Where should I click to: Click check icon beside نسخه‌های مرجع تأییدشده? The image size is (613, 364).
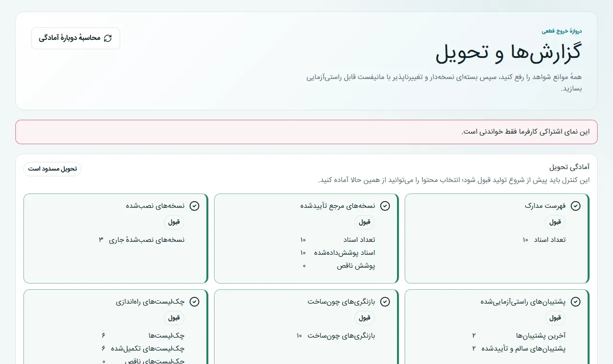tap(385, 206)
